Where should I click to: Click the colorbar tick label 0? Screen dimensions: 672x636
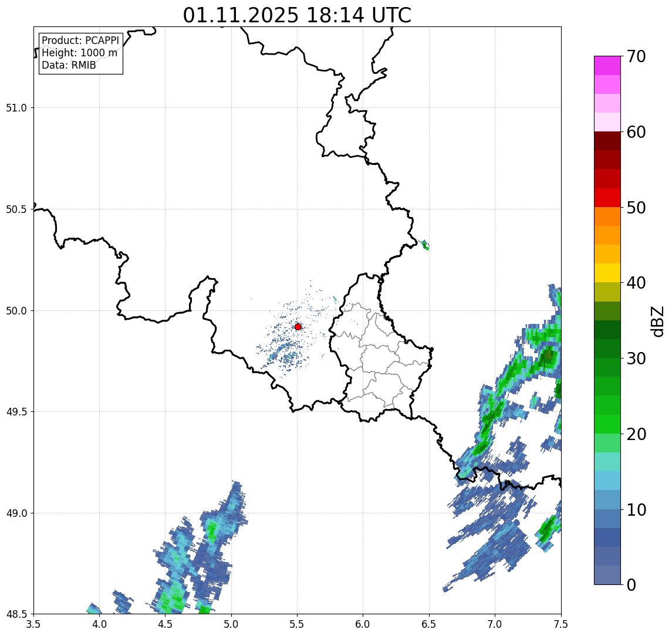click(x=632, y=584)
